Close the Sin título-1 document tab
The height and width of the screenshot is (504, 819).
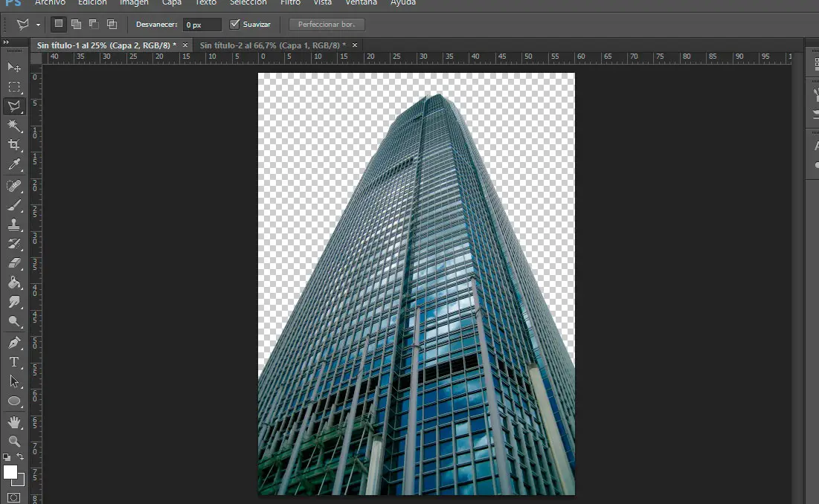coord(185,45)
